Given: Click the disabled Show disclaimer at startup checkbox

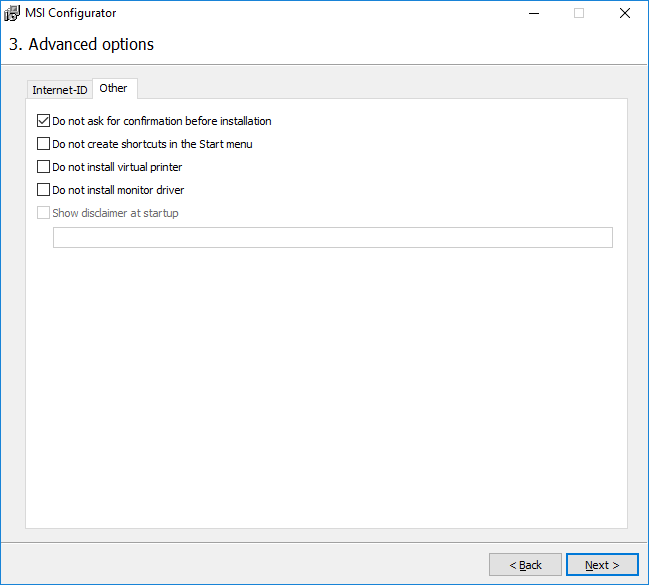Looking at the screenshot, I should click(x=43, y=213).
